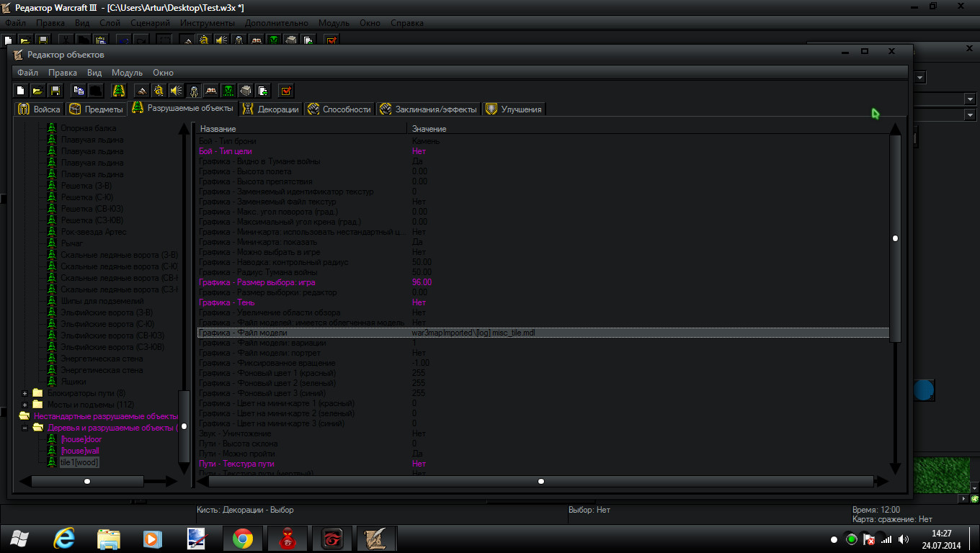The height and width of the screenshot is (553, 980).
Task: Open Windows Media Player on the taskbar
Action: pyautogui.click(x=152, y=539)
